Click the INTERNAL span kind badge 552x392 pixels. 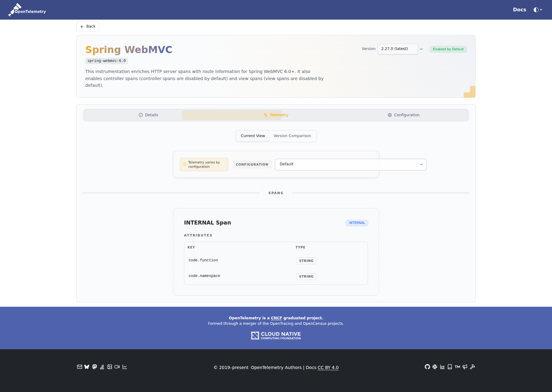[x=357, y=223]
